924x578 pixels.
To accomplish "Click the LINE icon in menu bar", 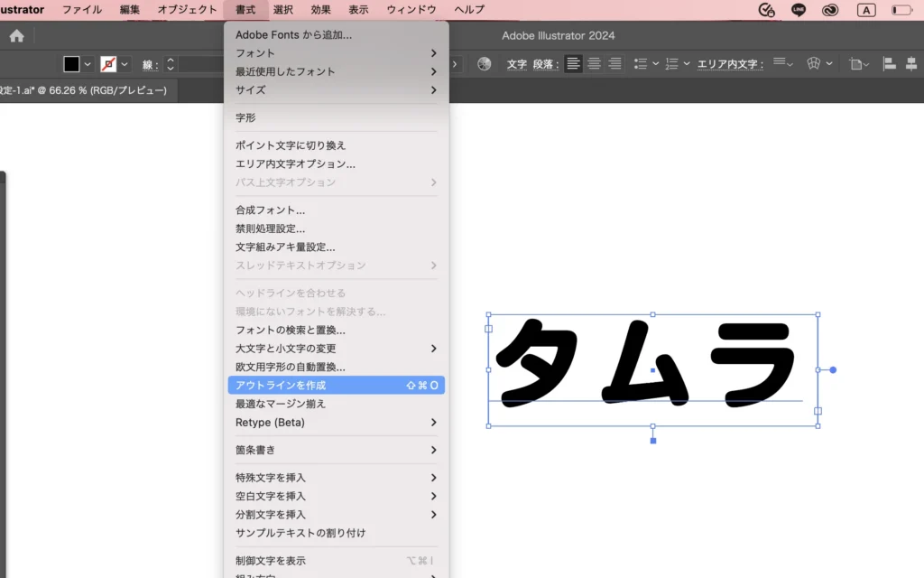I will coord(799,10).
